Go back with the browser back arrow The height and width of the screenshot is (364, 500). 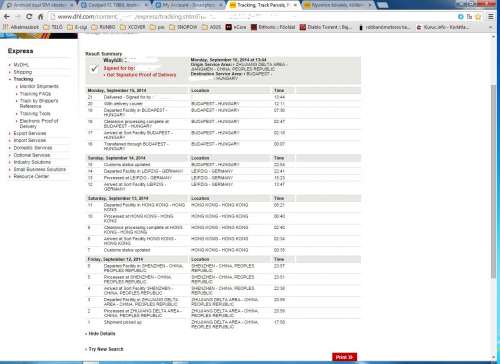pyautogui.click(x=7, y=16)
